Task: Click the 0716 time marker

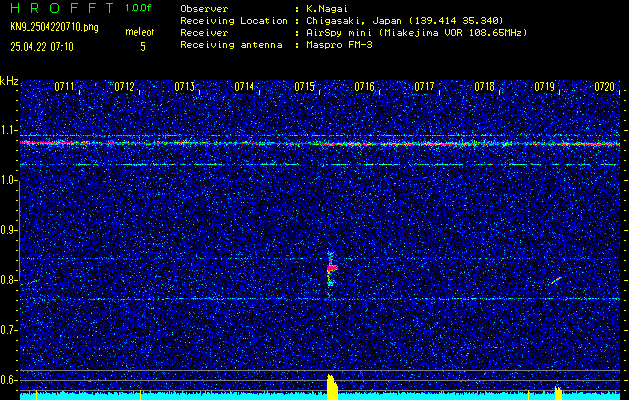Action: pos(365,87)
